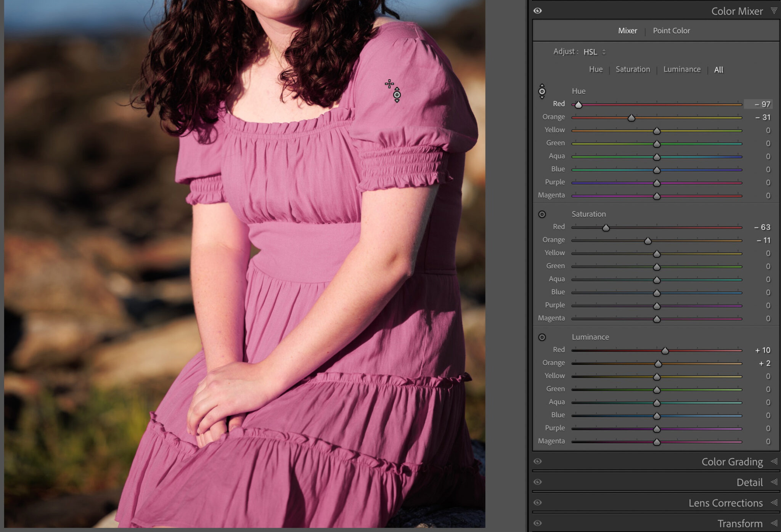Select the Mixer tab
781x532 pixels.
coord(627,30)
